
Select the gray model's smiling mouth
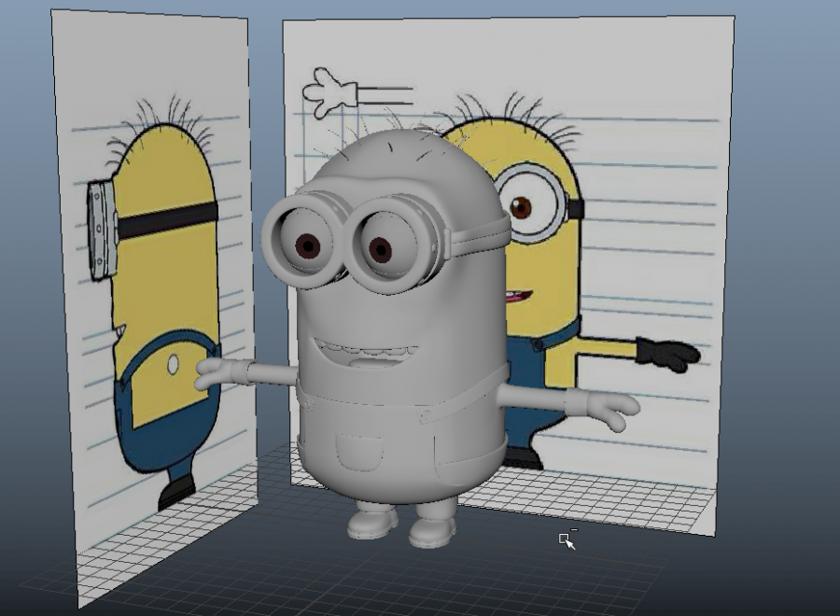click(x=361, y=355)
